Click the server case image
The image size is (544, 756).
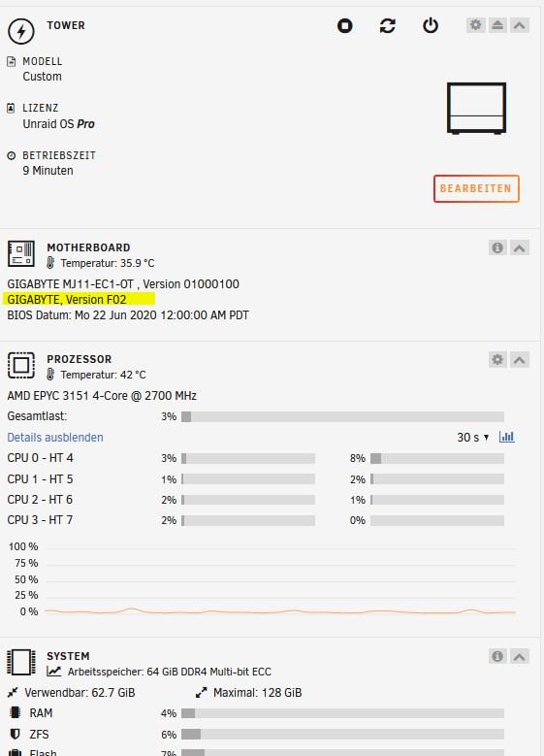476,108
